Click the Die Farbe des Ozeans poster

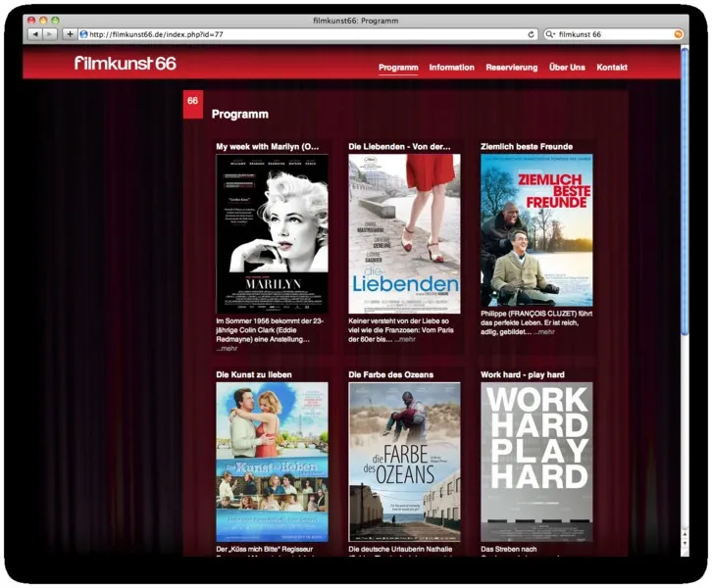coord(404,462)
